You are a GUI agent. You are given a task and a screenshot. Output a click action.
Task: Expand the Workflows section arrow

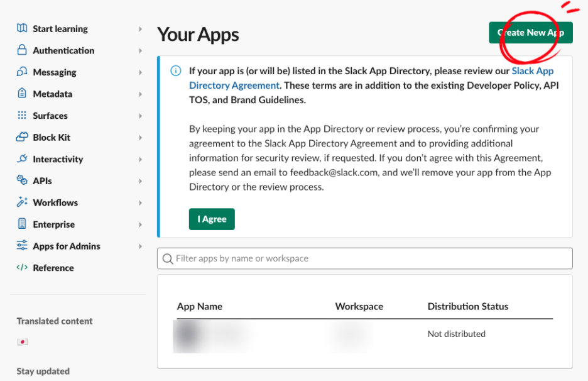pos(140,203)
